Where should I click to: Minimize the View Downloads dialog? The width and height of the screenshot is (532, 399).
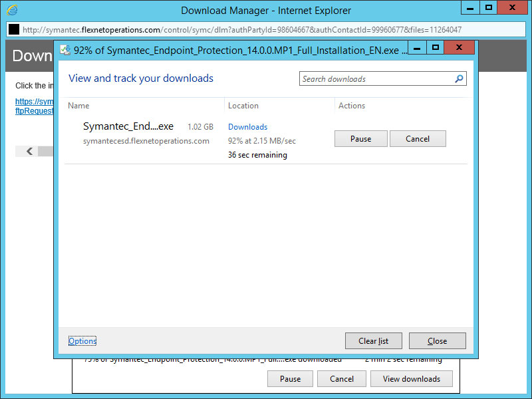(x=417, y=48)
